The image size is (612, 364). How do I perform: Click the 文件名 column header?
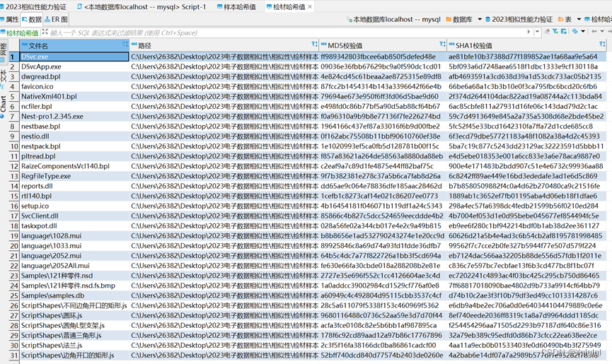(x=74, y=46)
